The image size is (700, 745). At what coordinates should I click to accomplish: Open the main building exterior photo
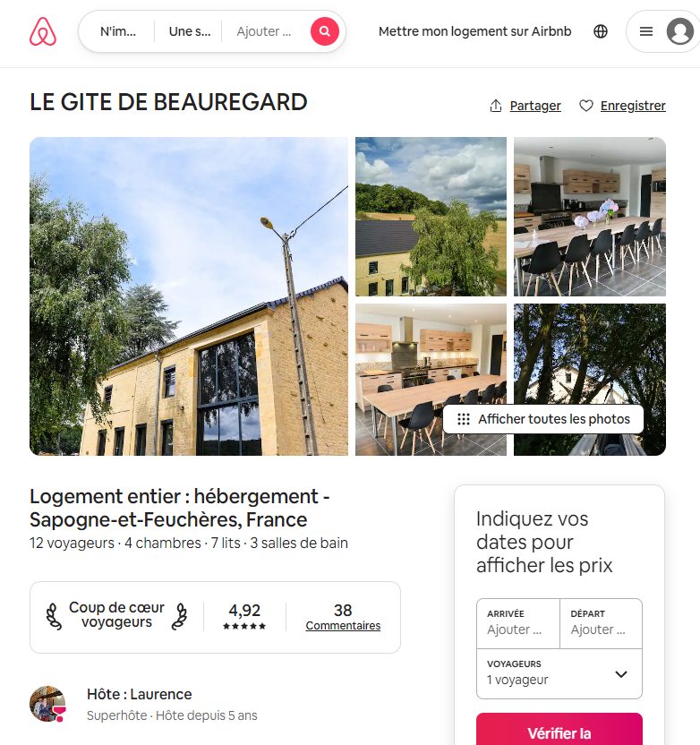click(x=189, y=296)
